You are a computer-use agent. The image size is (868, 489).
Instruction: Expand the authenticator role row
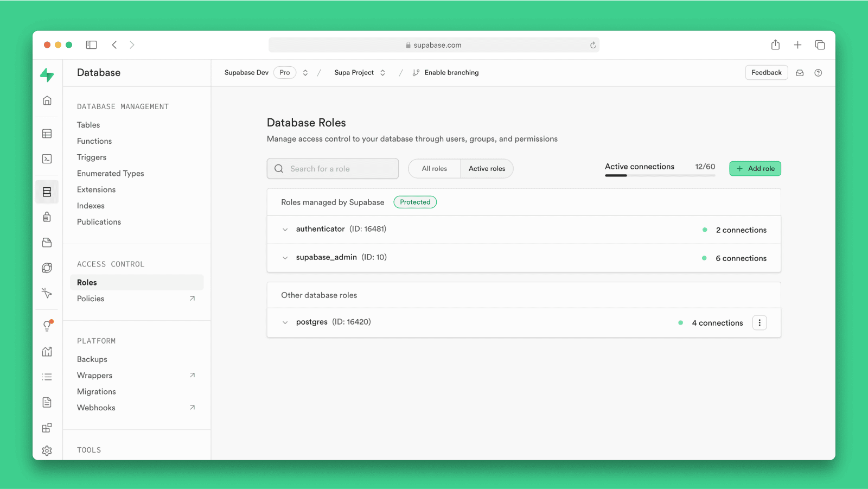point(285,230)
